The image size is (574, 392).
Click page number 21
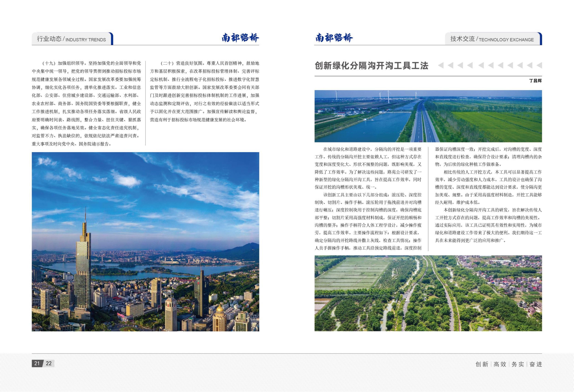point(37,363)
